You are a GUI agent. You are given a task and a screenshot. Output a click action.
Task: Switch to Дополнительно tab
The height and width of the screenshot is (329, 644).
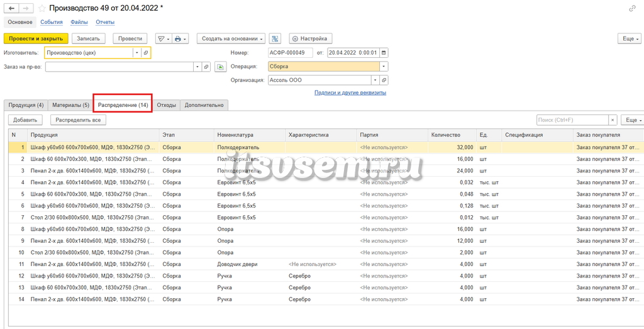[204, 105]
